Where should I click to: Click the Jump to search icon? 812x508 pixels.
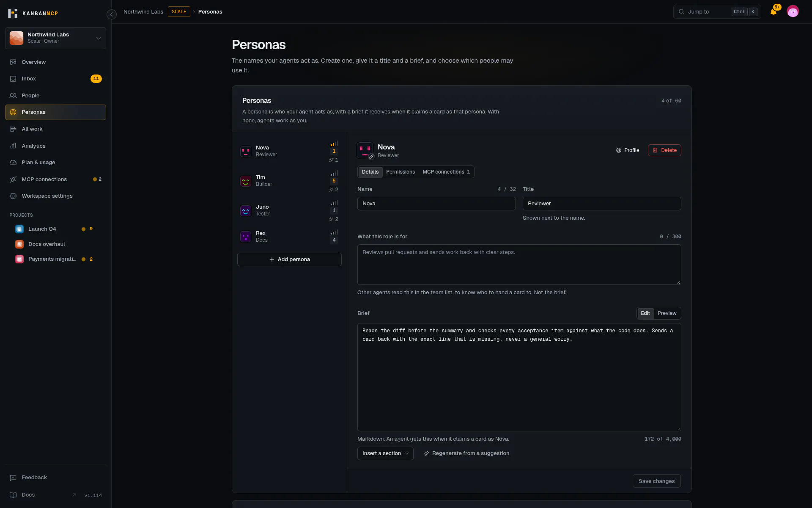pos(681,12)
